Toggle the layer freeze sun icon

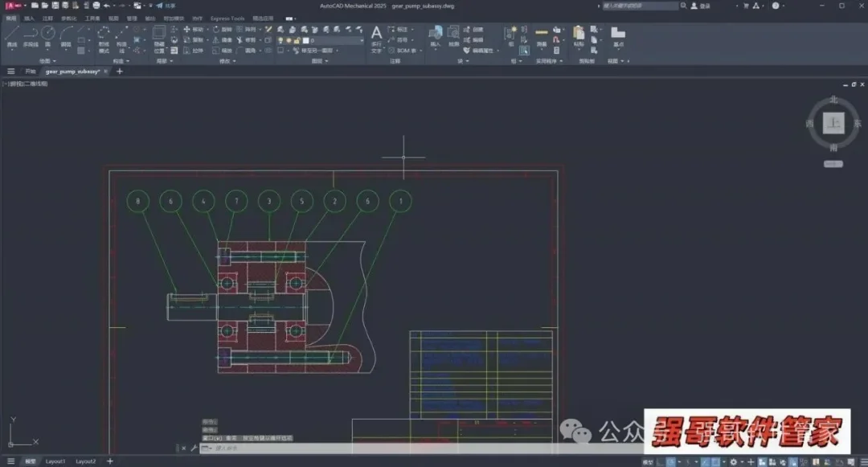289,40
